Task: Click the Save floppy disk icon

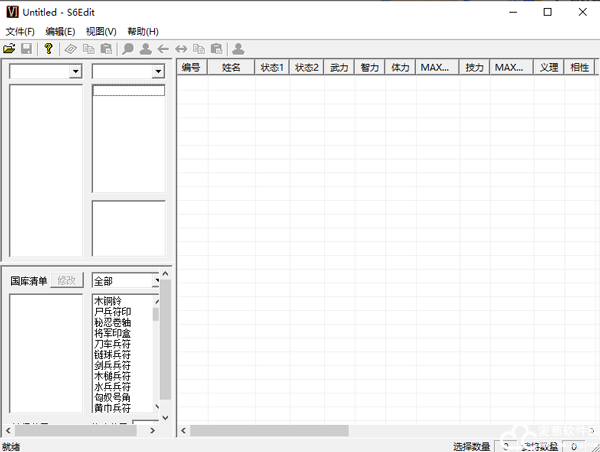Action: [x=27, y=48]
